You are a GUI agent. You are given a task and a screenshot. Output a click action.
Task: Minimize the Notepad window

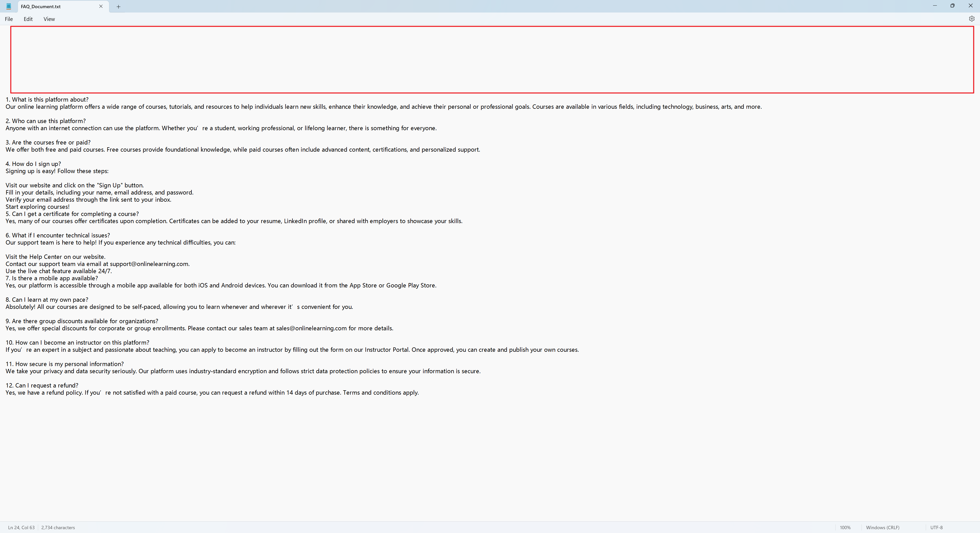pyautogui.click(x=935, y=6)
